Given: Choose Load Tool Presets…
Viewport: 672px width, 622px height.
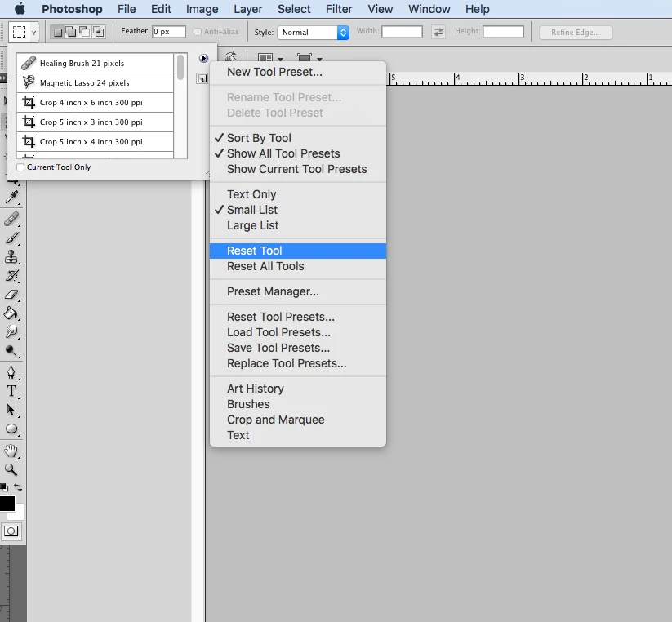Looking at the screenshot, I should click(x=298, y=332).
